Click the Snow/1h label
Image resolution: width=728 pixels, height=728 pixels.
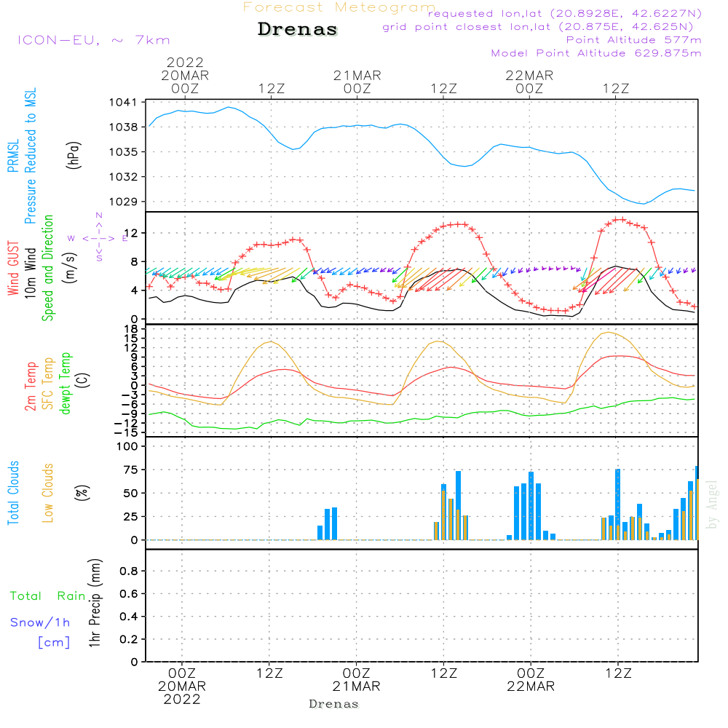[41, 622]
